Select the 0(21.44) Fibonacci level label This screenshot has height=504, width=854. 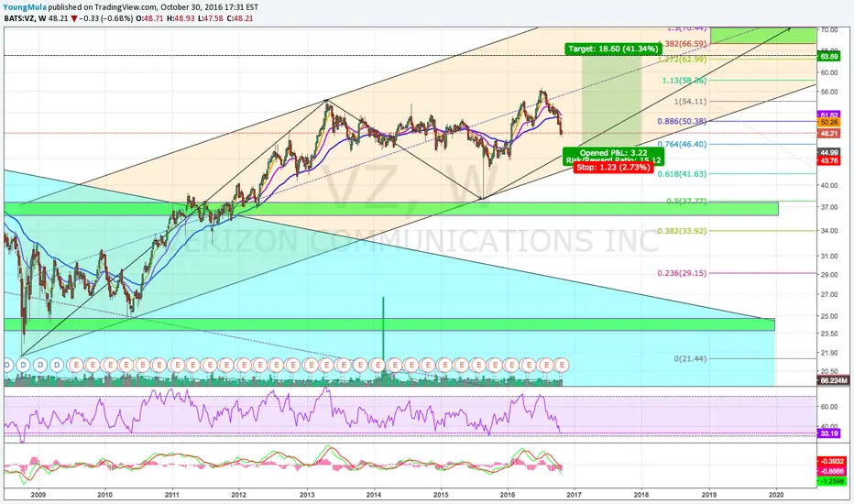[x=690, y=358]
